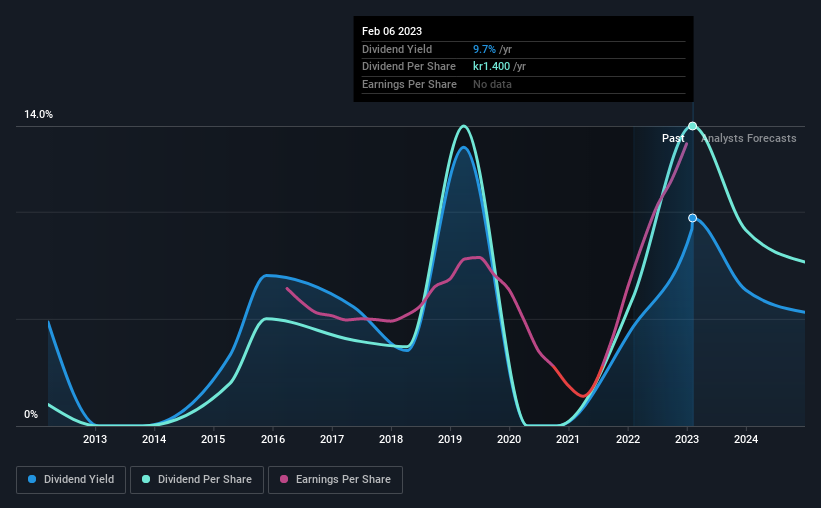Viewport: 821px width, 508px height.
Task: Click the 'Dividend Per Share' row label in tooltip
Action: [409, 67]
